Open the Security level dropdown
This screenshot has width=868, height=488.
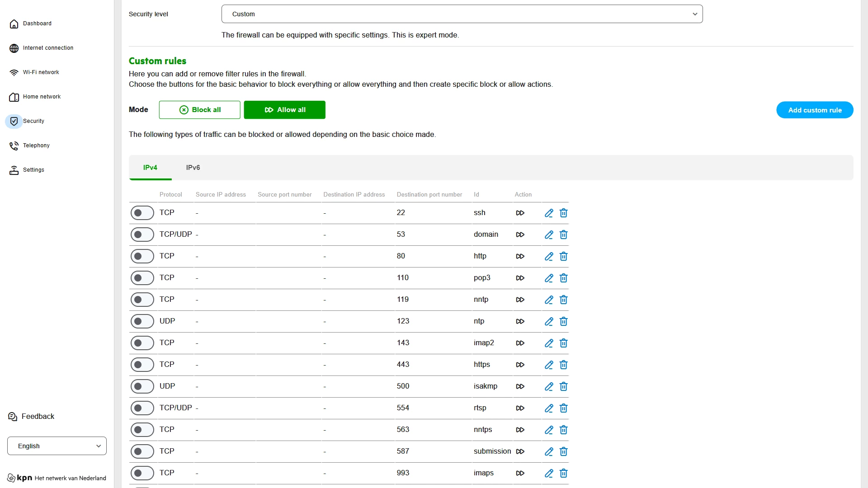point(462,14)
